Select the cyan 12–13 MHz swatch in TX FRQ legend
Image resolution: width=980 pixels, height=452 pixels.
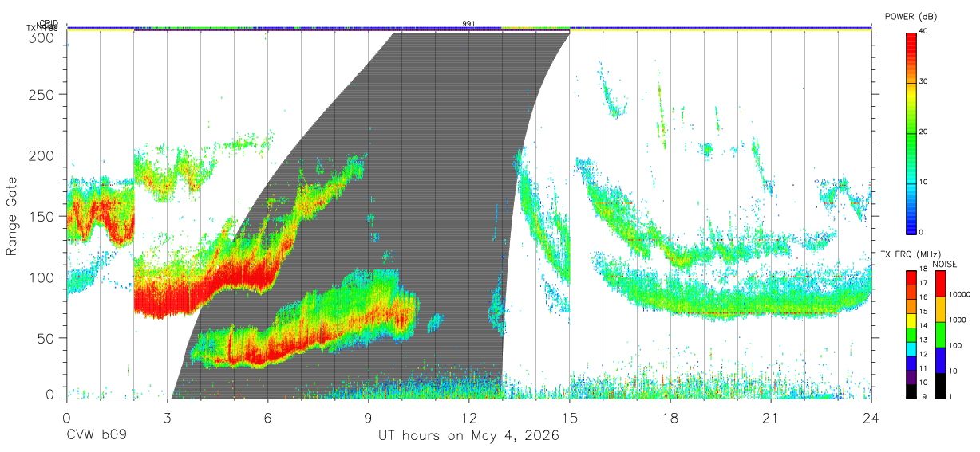911,348
